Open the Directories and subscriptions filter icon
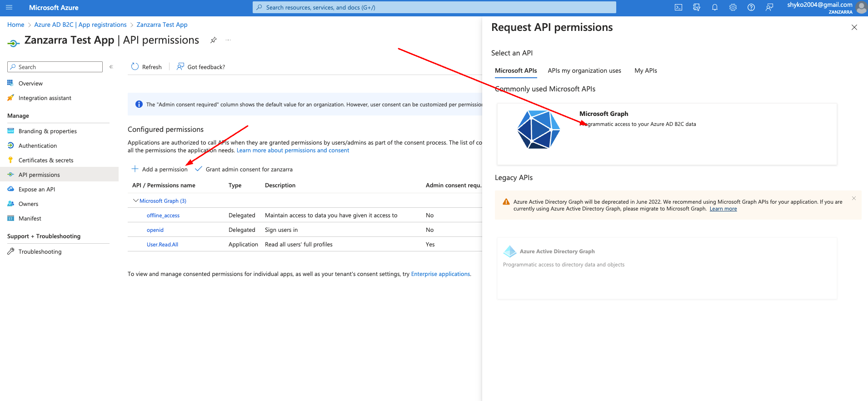The height and width of the screenshot is (401, 868). pos(697,7)
